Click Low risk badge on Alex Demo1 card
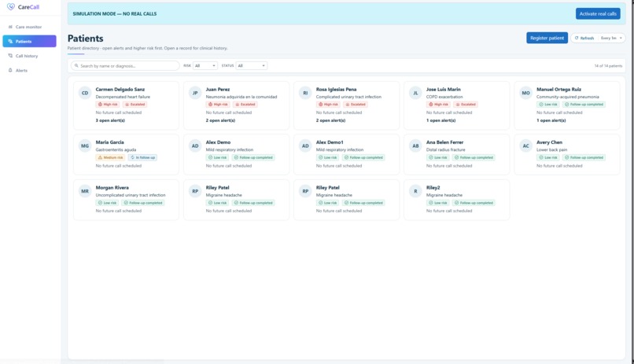634x364 pixels. click(x=327, y=157)
